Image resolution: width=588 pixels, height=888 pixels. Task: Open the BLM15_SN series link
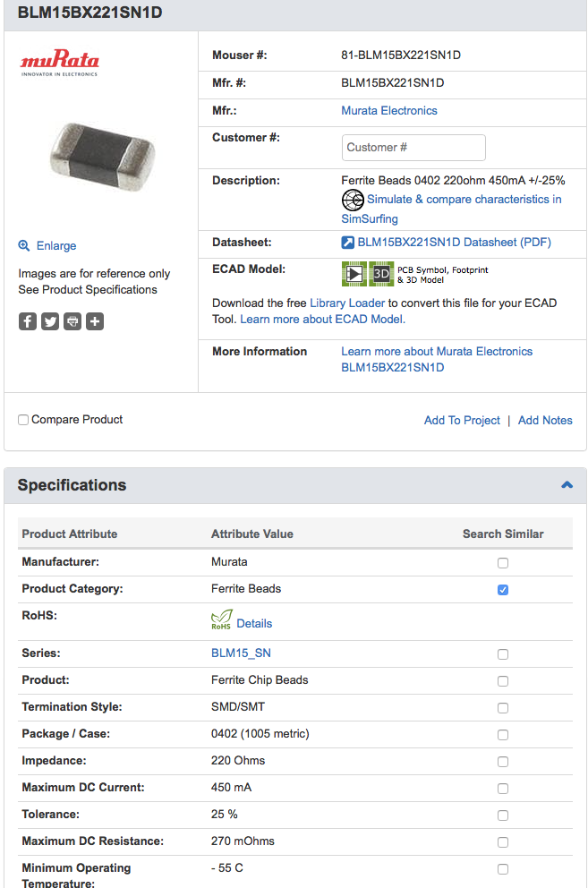241,653
